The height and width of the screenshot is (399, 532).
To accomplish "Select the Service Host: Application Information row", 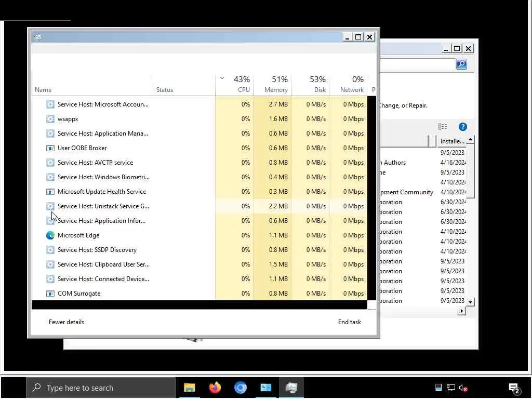I will tap(199, 221).
